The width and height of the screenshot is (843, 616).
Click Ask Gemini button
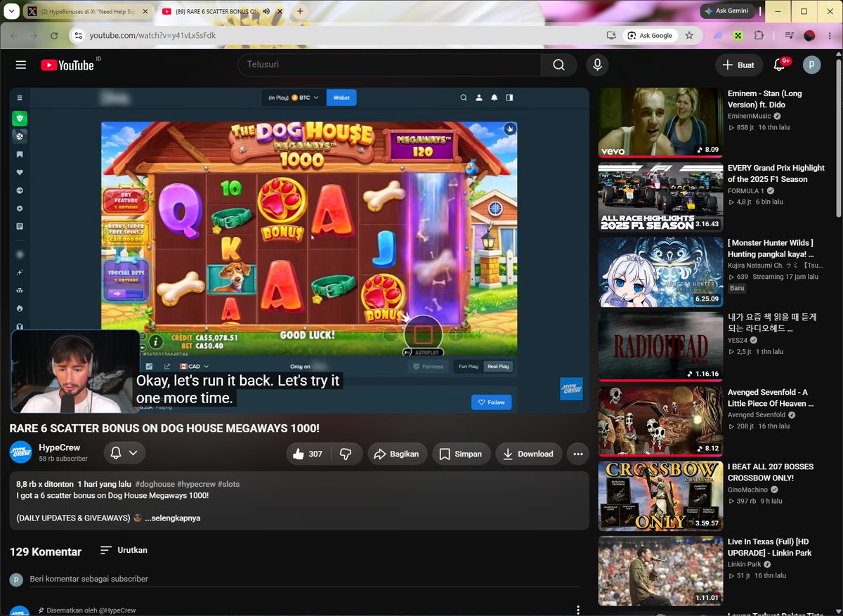pyautogui.click(x=727, y=11)
